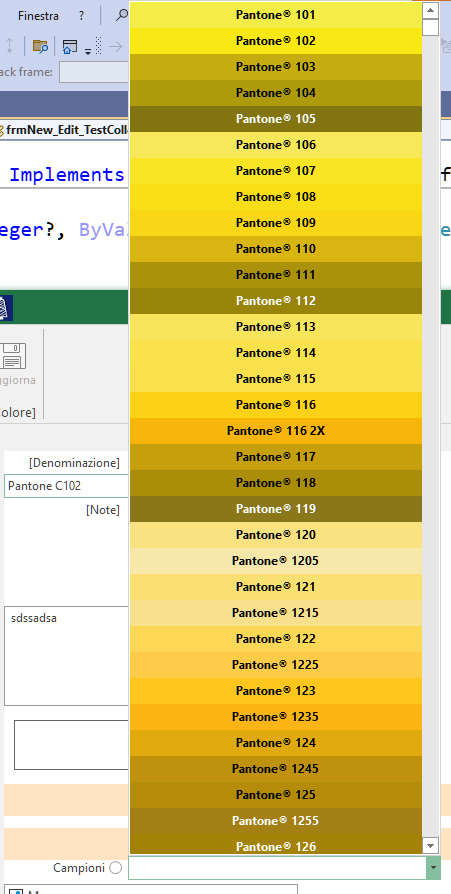The height and width of the screenshot is (894, 451).
Task: Click the grayed up arrow toolbar icon
Action: [9, 46]
